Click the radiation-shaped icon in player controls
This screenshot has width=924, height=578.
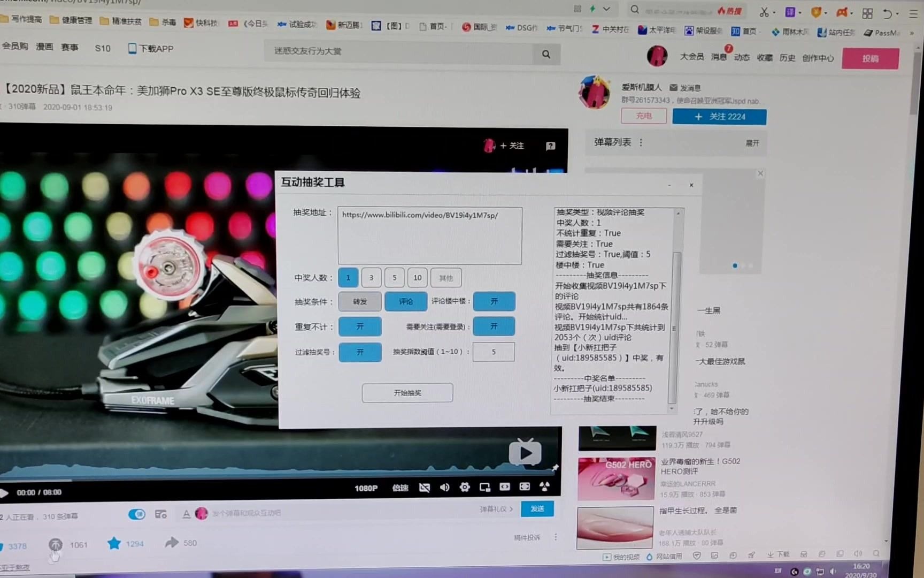[x=544, y=486]
